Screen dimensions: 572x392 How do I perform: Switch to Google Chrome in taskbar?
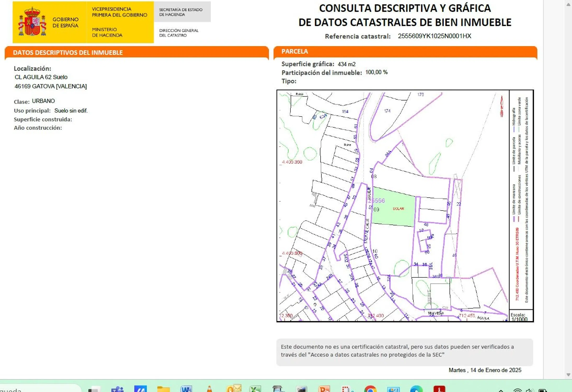[370, 389]
